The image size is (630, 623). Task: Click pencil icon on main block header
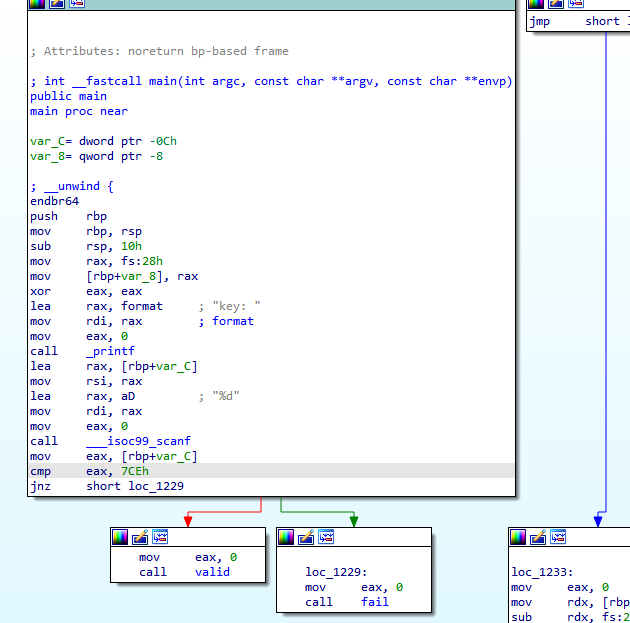click(x=57, y=4)
